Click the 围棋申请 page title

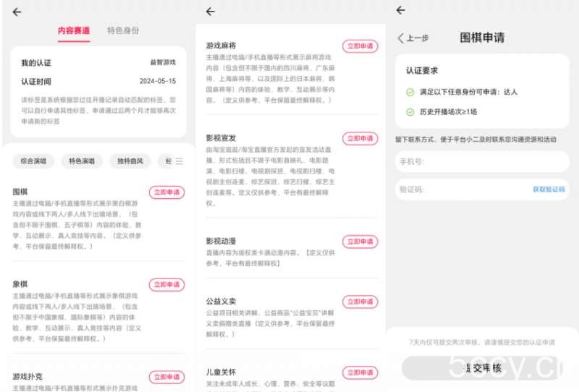482,38
